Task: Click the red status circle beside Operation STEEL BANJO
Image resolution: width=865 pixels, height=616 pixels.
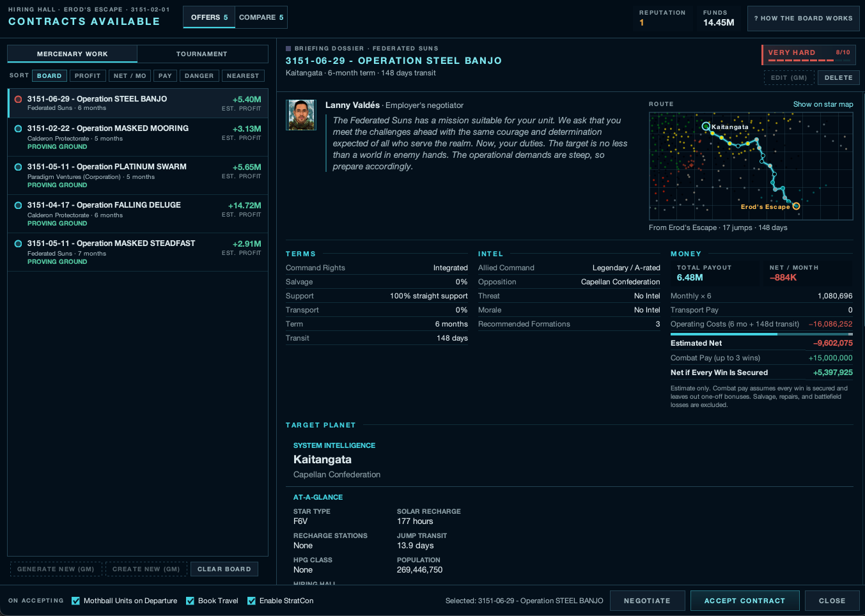Action: pos(18,99)
